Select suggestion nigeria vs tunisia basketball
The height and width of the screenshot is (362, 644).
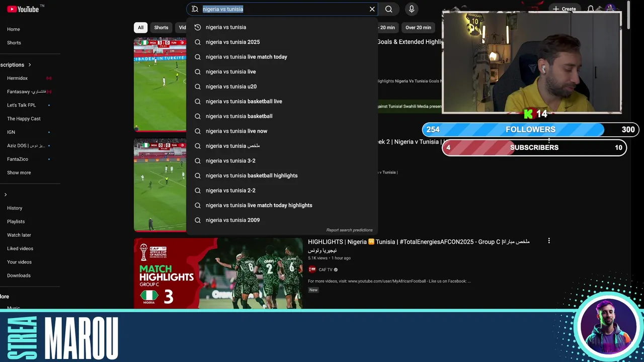[282, 116]
